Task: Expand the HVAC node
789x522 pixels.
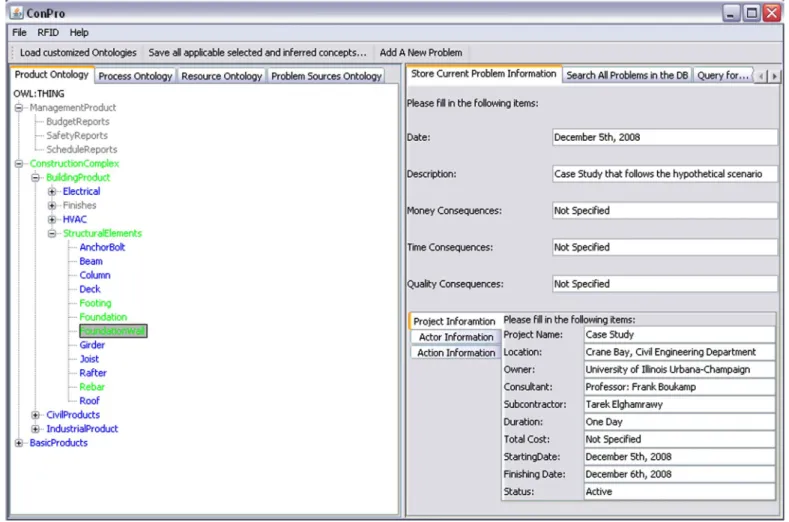Action: pos(52,219)
